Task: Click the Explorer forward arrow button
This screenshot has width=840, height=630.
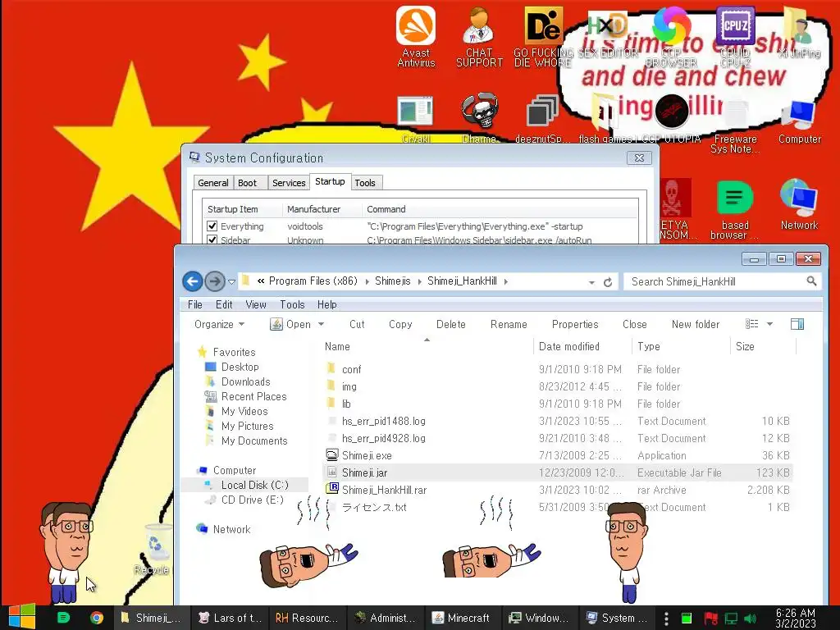Action: [x=215, y=281]
